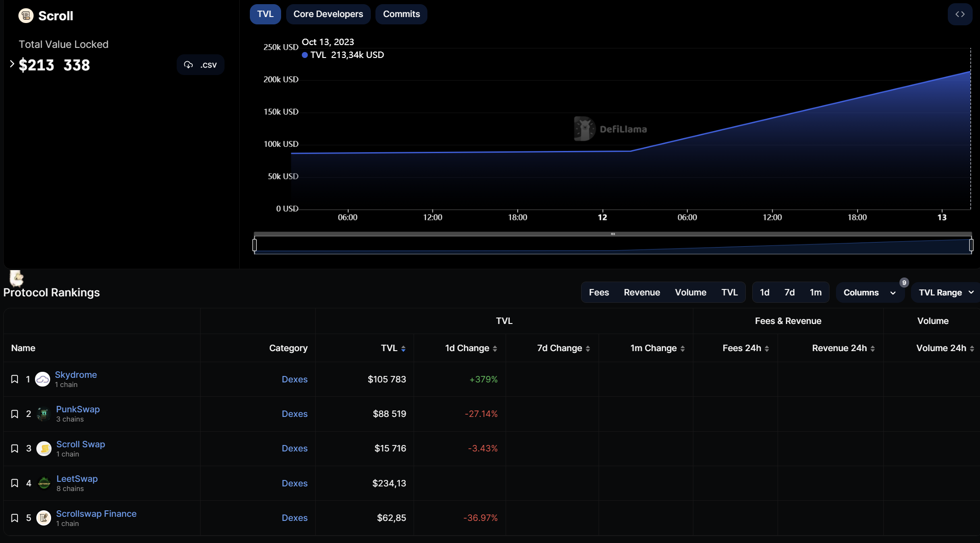Click the Scrollswap Finance logo icon
Image resolution: width=980 pixels, height=543 pixels.
pos(44,518)
